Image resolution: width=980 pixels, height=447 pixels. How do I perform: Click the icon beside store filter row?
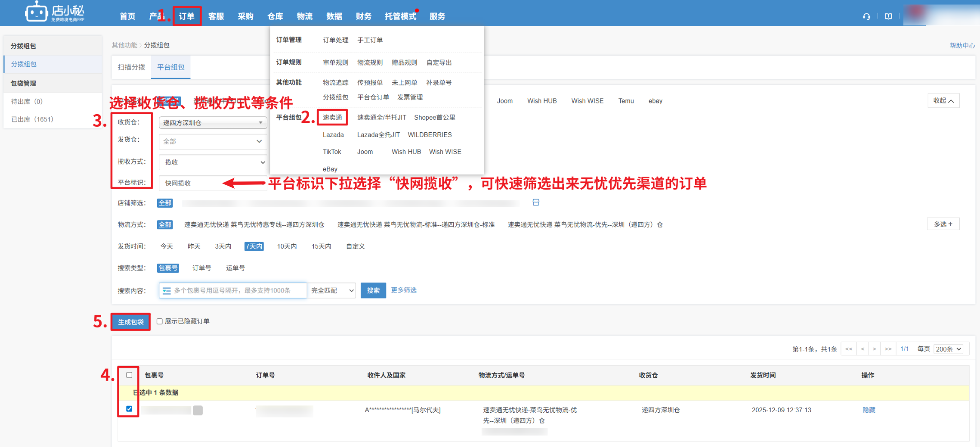point(536,203)
